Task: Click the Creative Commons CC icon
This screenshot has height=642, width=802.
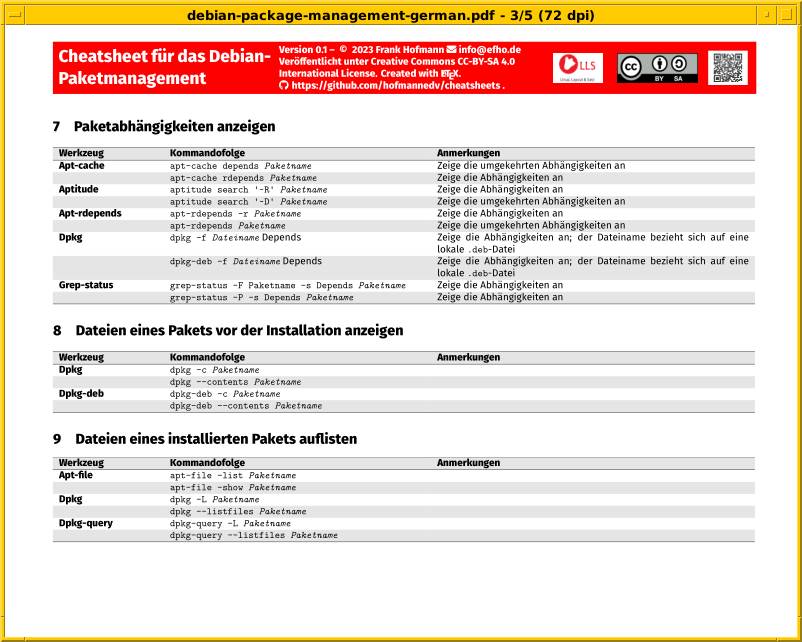Action: 630,68
